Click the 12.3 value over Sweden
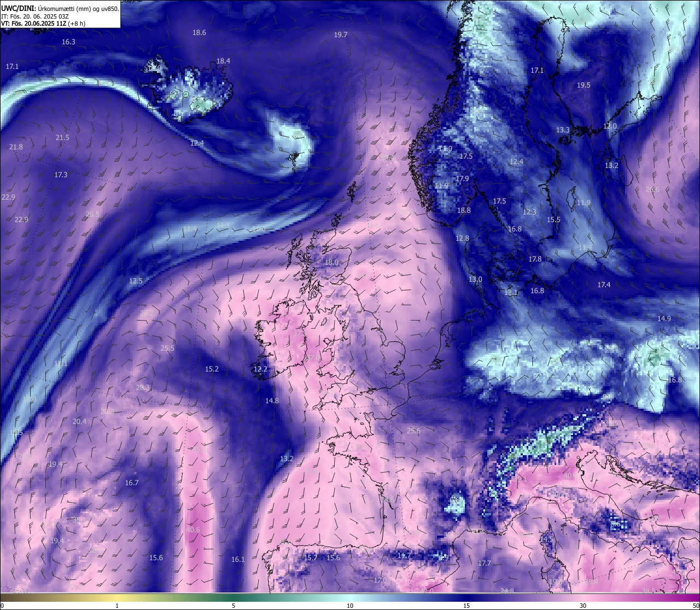Image resolution: width=700 pixels, height=610 pixels. 529,212
